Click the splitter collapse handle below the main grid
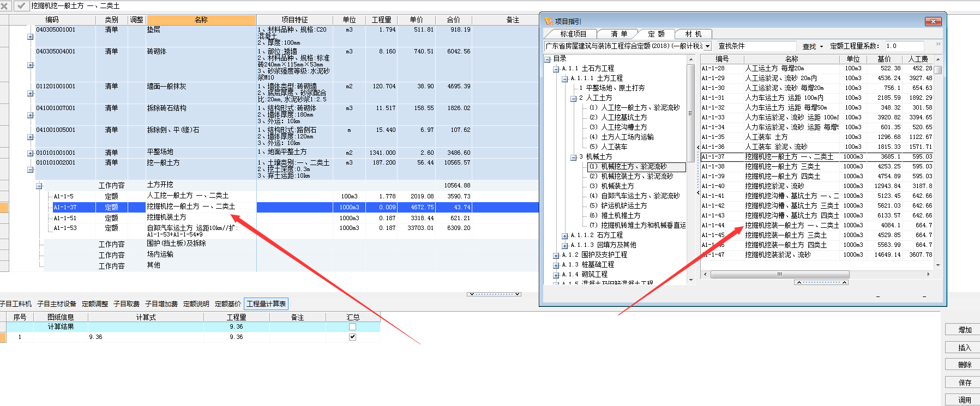Image resolution: width=980 pixels, height=406 pixels. pos(494,294)
